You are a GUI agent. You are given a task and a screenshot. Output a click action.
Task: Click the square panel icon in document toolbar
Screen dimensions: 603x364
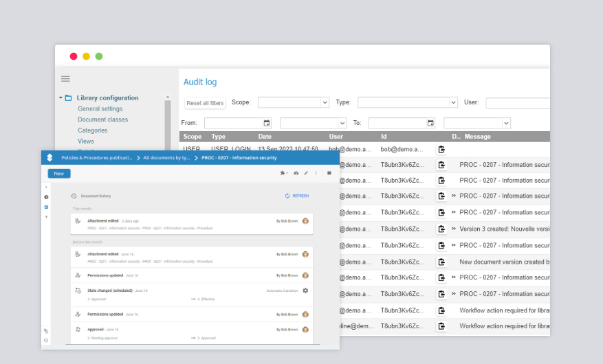coord(329,173)
